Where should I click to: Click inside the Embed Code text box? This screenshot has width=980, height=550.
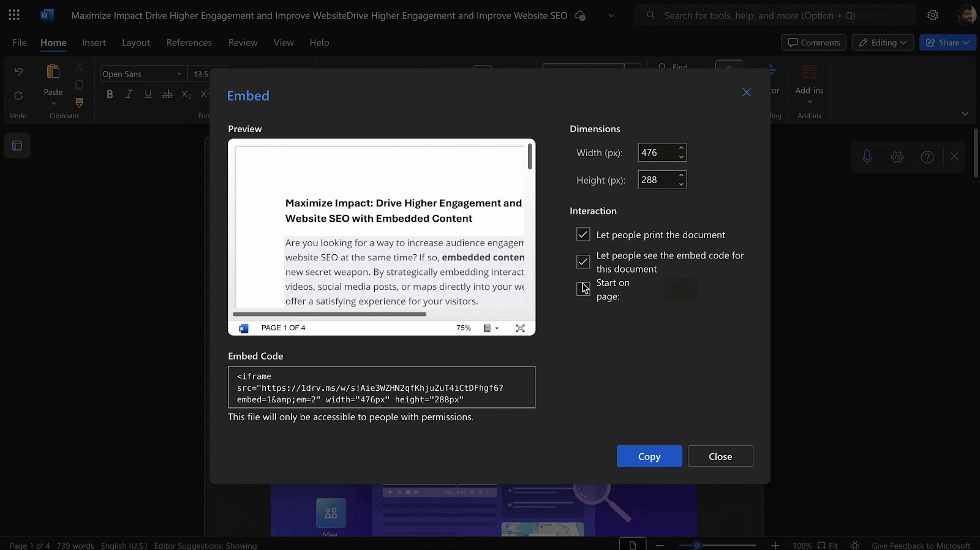pyautogui.click(x=382, y=387)
